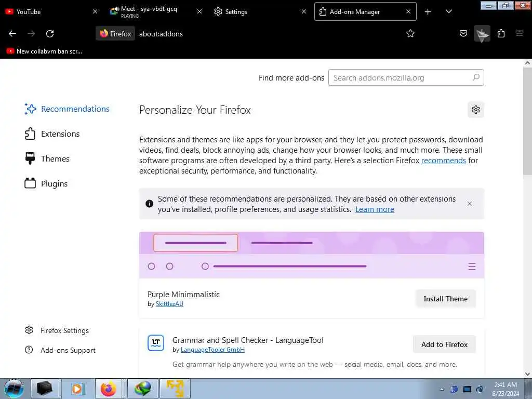Switch to the Meet sya-vbdt-gcq tab
The image size is (532, 399).
[x=156, y=11]
